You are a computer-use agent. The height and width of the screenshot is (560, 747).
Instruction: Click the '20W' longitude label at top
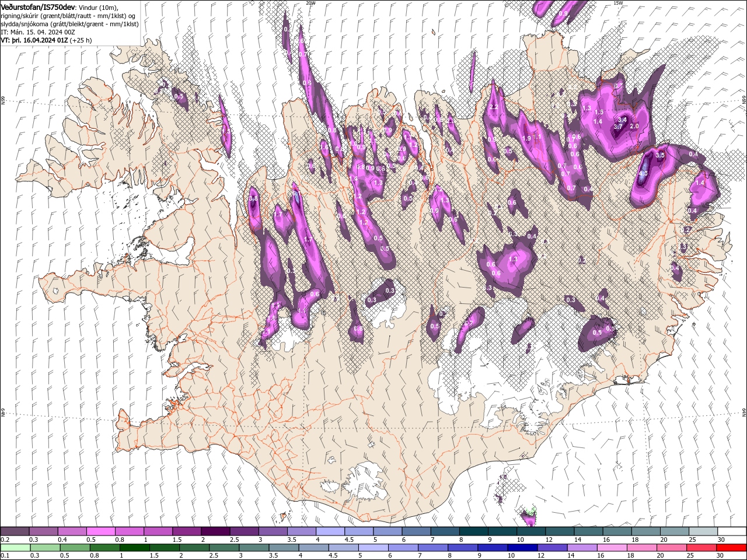[x=310, y=3]
